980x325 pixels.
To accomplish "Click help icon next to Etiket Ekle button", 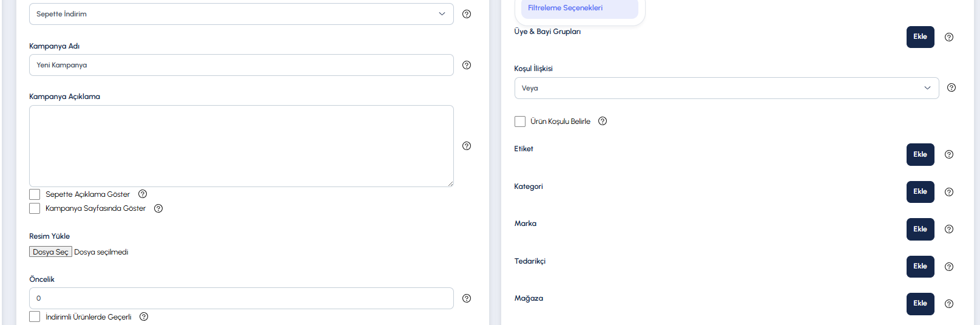I will (949, 154).
